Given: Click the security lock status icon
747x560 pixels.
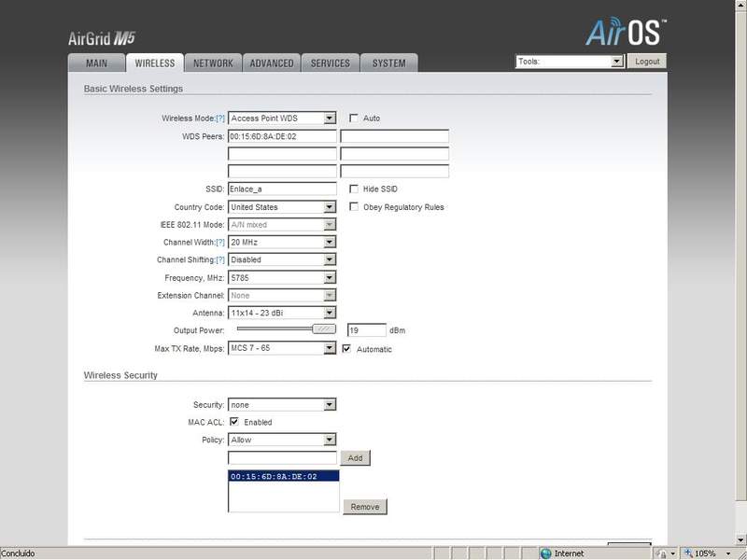Looking at the screenshot, I should (x=661, y=553).
